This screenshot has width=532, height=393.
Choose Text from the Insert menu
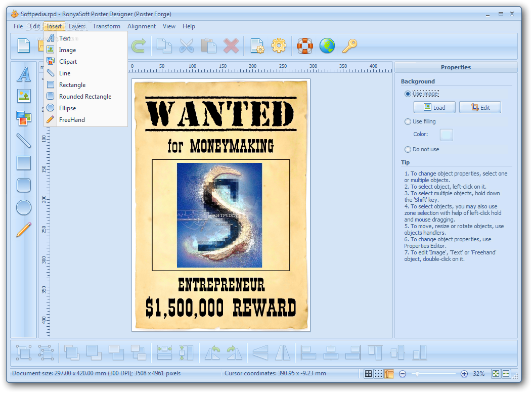86,38
